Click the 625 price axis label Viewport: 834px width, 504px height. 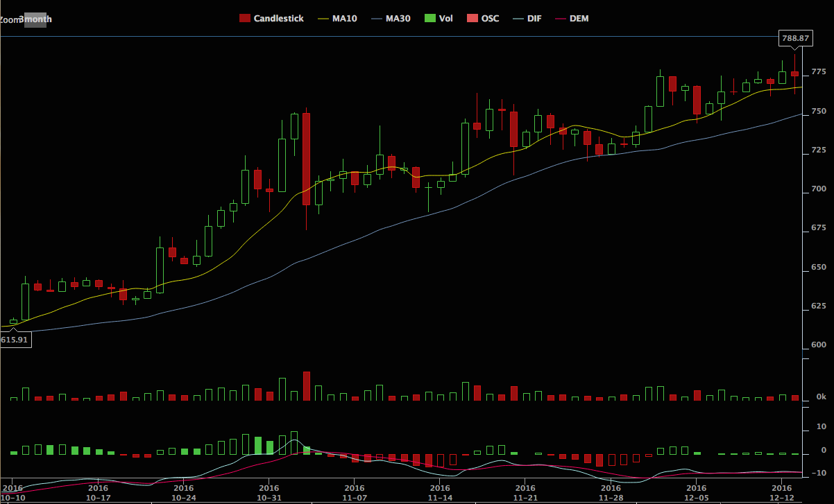point(818,306)
